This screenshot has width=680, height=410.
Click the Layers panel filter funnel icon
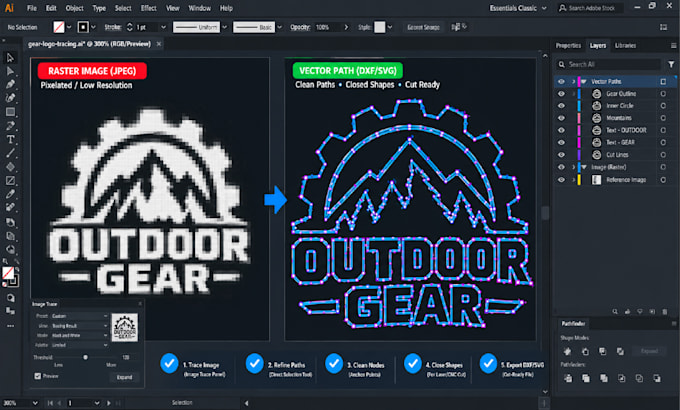pyautogui.click(x=671, y=64)
